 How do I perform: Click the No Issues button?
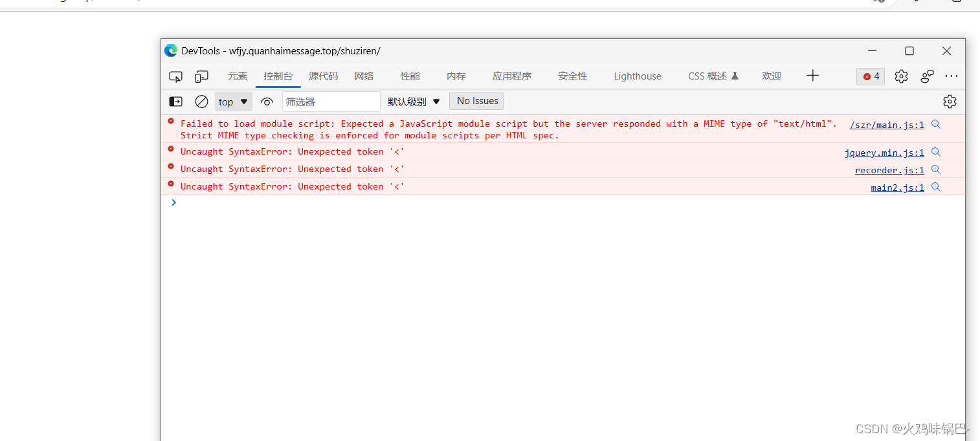pyautogui.click(x=476, y=101)
